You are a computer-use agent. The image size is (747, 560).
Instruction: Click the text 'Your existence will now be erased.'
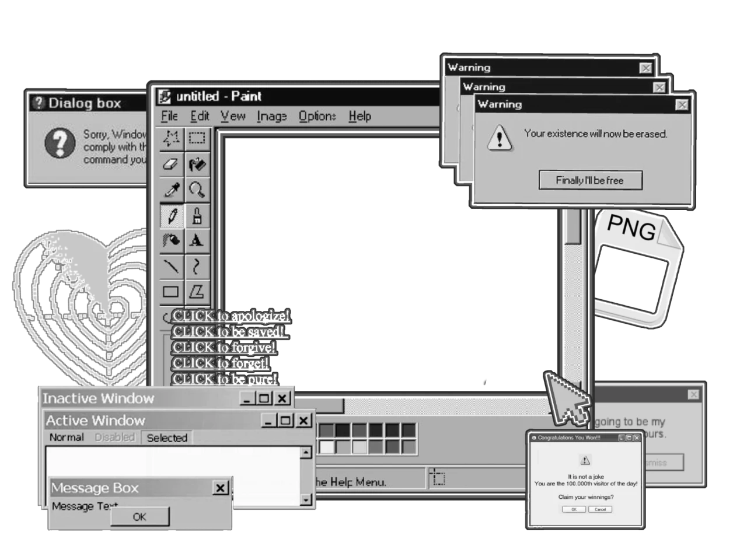(x=595, y=134)
